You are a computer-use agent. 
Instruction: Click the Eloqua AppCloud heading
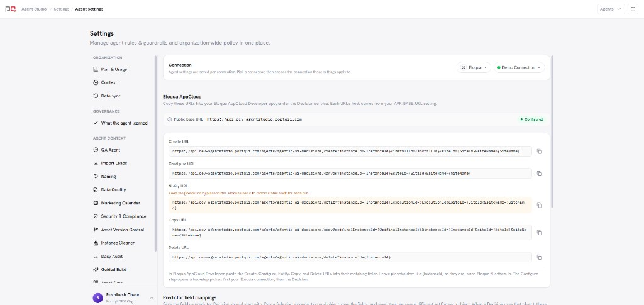[182, 97]
